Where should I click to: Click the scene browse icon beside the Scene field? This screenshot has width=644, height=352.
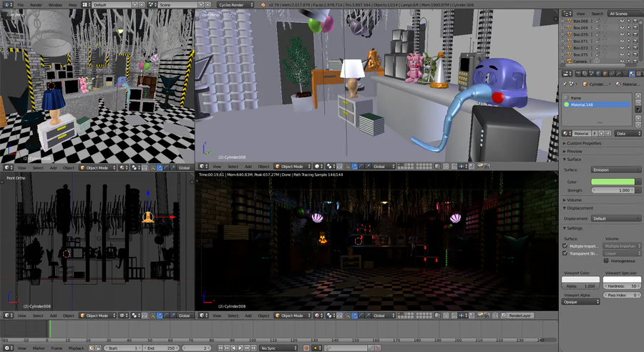click(x=152, y=5)
